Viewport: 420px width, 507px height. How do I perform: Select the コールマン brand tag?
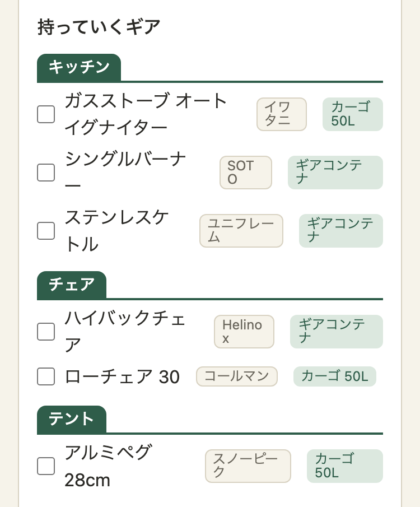point(237,376)
